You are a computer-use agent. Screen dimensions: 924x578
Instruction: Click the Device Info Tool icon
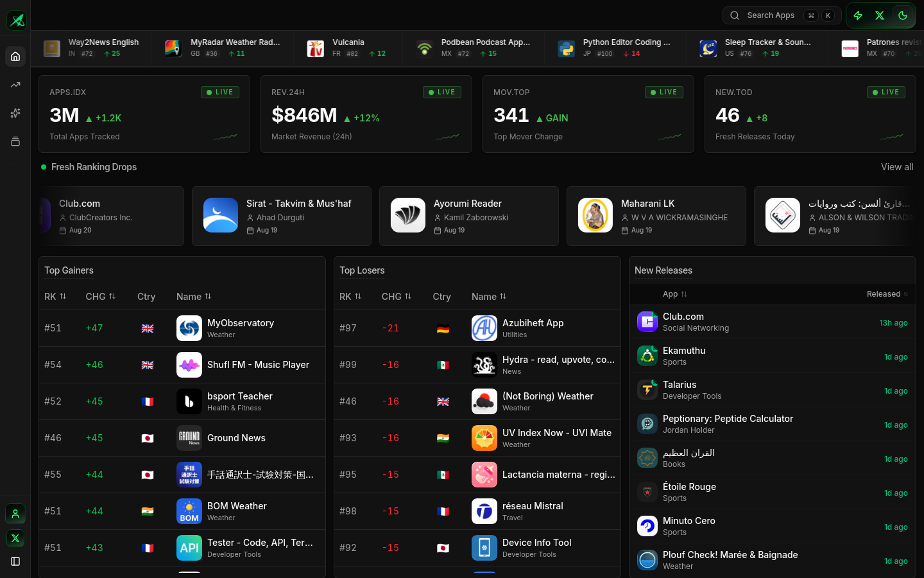coord(484,548)
